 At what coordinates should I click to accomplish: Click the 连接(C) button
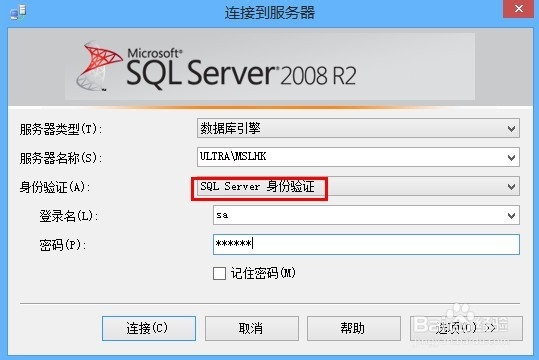pos(149,328)
